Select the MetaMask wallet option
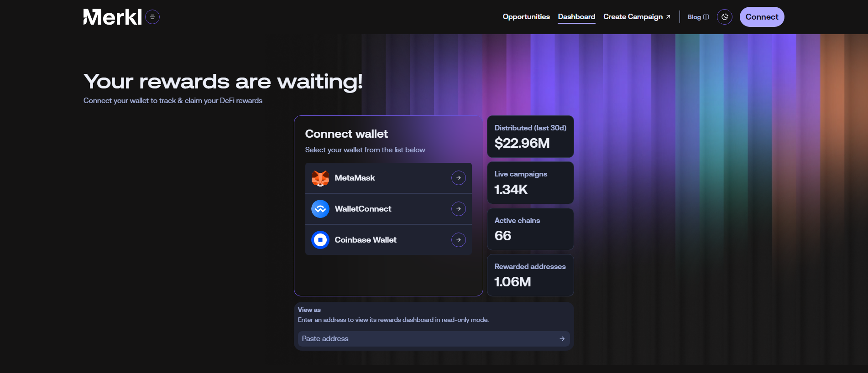 point(388,178)
